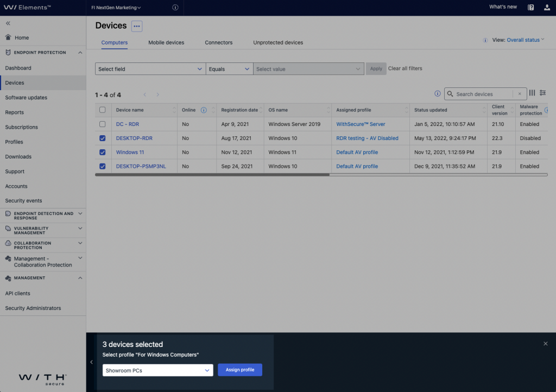Click the horizontal scrollbar under the table

[212, 175]
